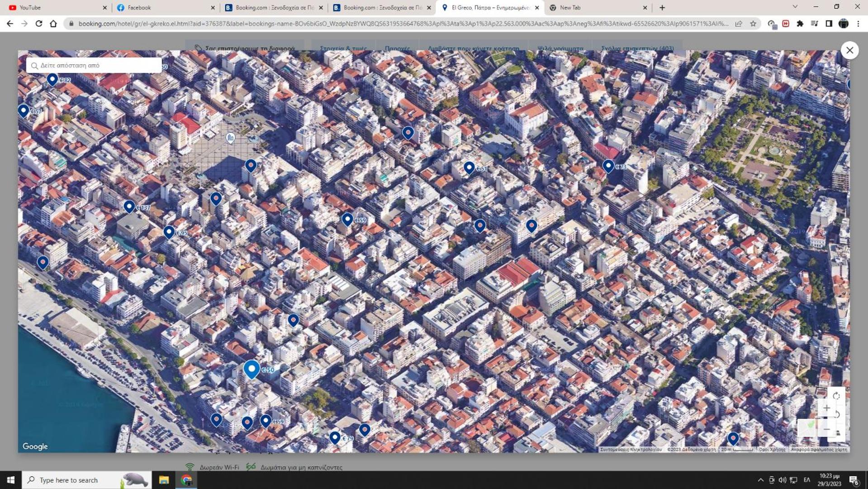Open the Terms of Use link on map
Screen dimensions: 868x489
tap(772, 450)
